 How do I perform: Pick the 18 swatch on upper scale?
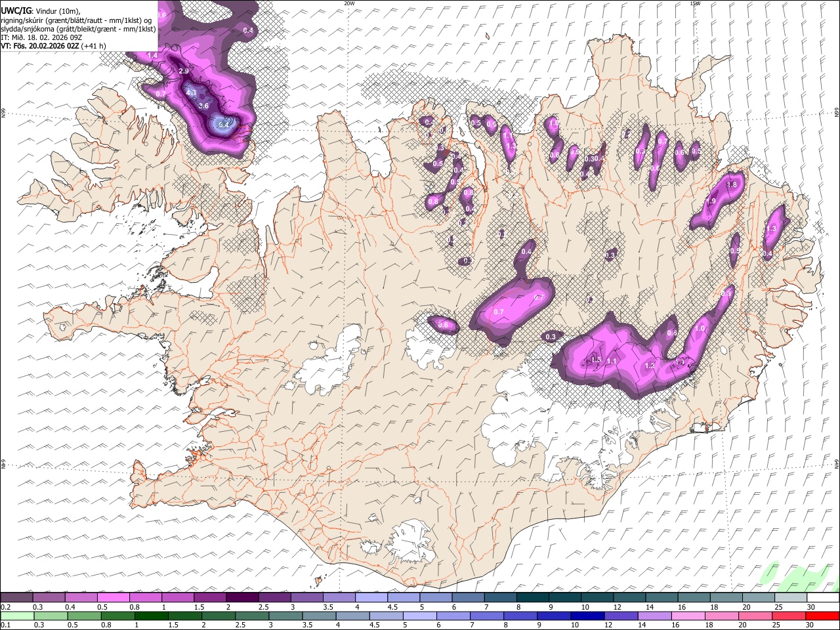coord(726,597)
